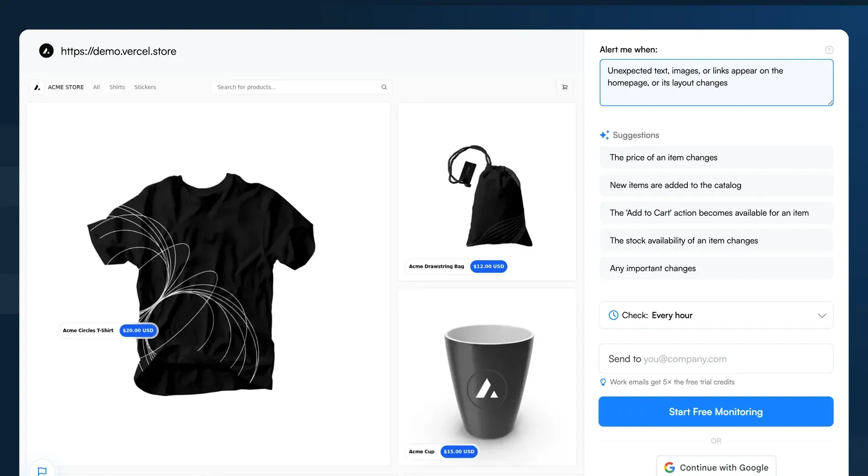868x476 pixels.
Task: Click the Acme Cup label
Action: pyautogui.click(x=422, y=452)
